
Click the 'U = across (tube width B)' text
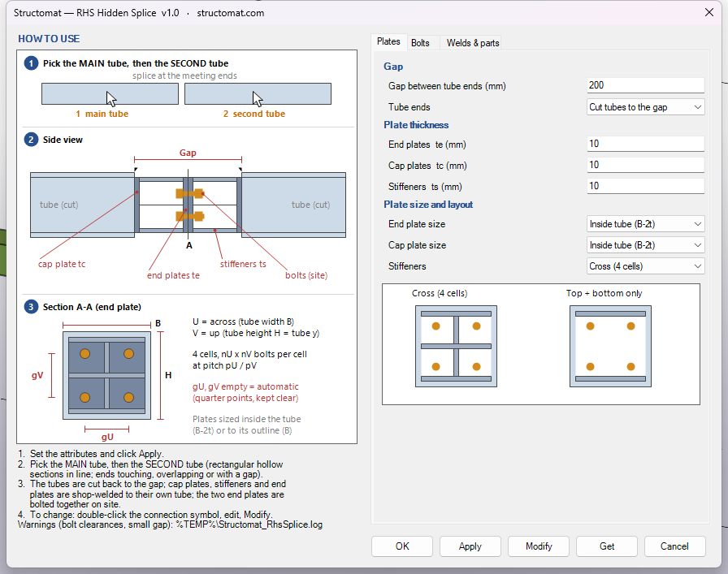tap(243, 322)
